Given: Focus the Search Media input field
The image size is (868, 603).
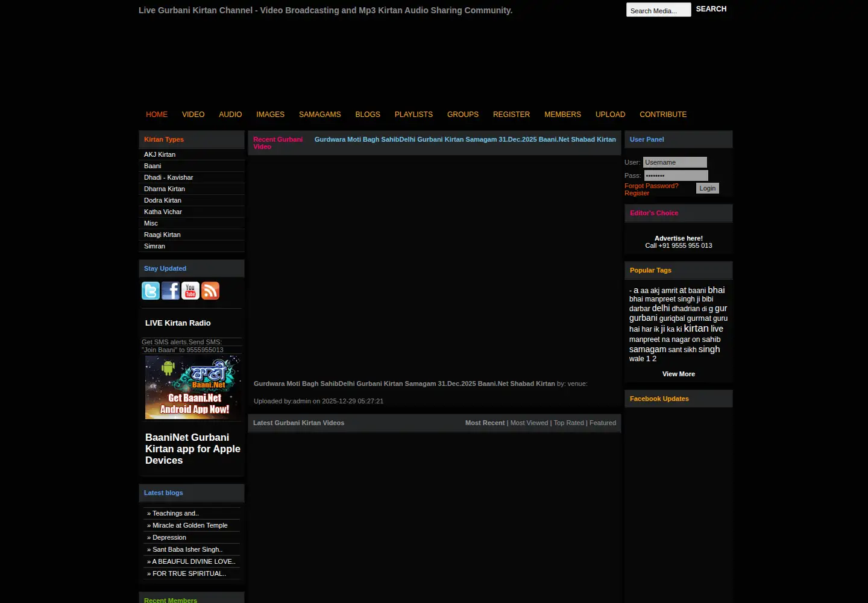Looking at the screenshot, I should click(x=659, y=10).
